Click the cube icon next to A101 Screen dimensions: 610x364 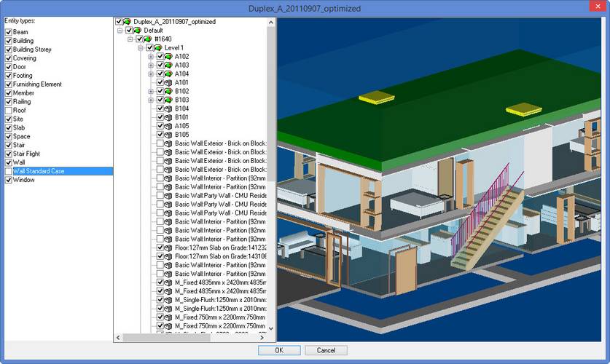click(x=168, y=83)
